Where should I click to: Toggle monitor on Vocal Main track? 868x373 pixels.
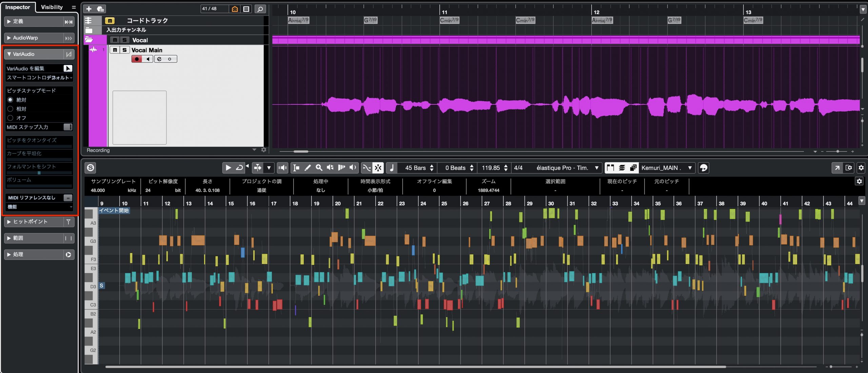(147, 59)
